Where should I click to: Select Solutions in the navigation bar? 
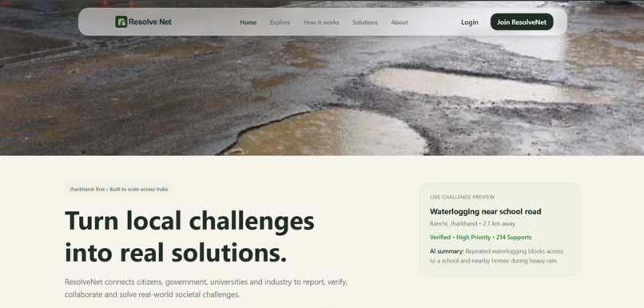pyautogui.click(x=364, y=22)
